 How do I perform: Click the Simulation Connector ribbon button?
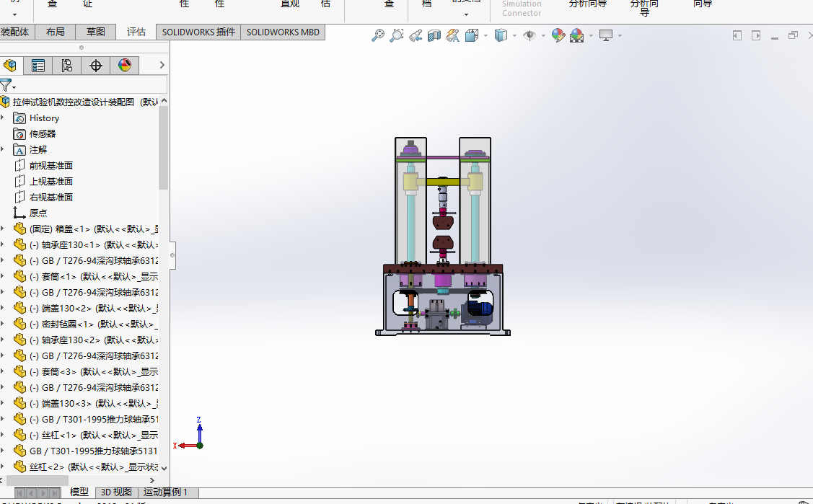click(522, 8)
